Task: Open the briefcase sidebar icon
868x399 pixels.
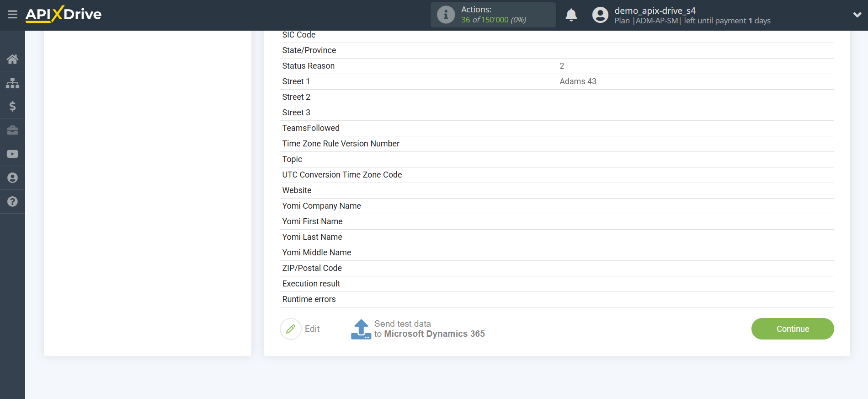Action: click(x=12, y=130)
